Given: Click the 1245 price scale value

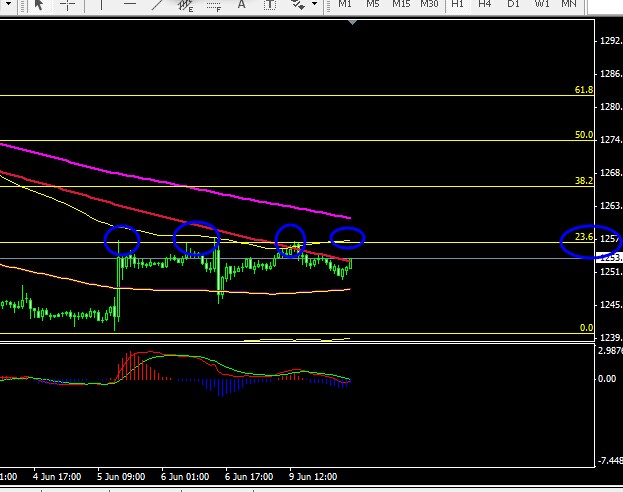Looking at the screenshot, I should (x=611, y=305).
